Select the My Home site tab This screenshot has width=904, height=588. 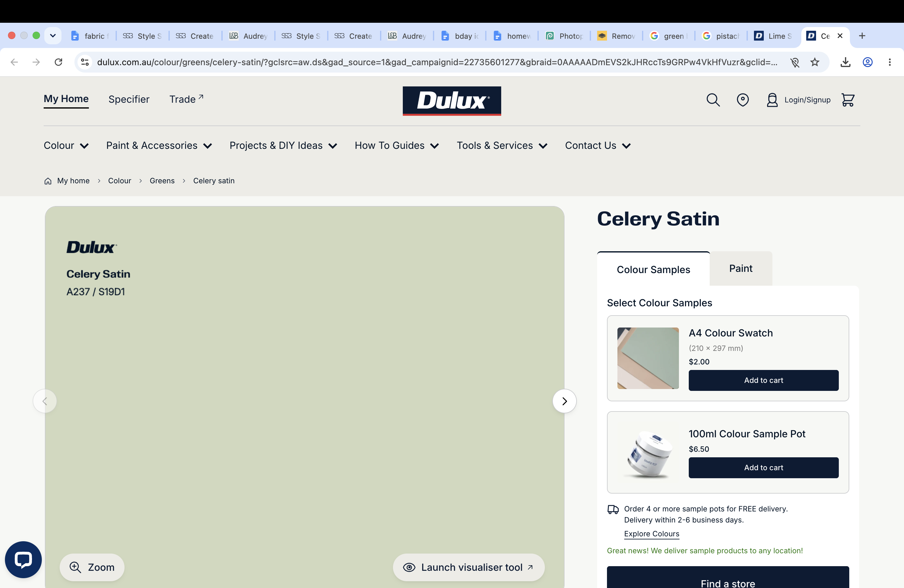pyautogui.click(x=66, y=99)
